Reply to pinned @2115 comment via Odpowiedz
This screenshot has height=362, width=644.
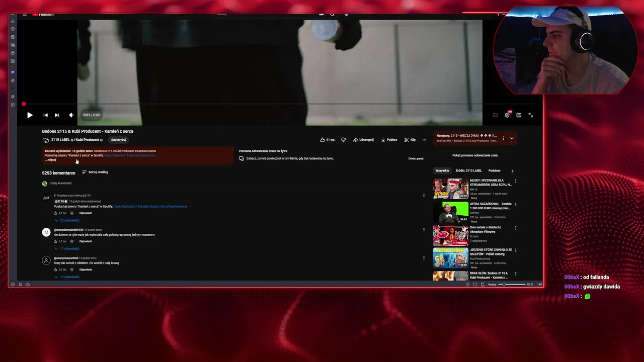86,213
